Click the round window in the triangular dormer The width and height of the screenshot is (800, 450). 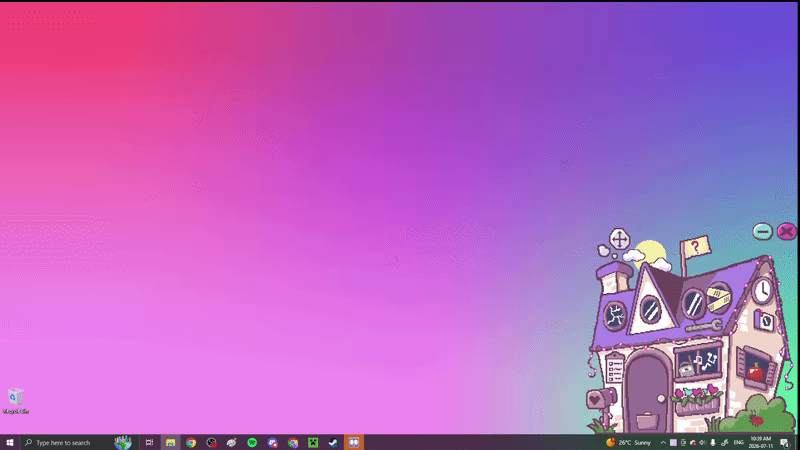coord(651,310)
